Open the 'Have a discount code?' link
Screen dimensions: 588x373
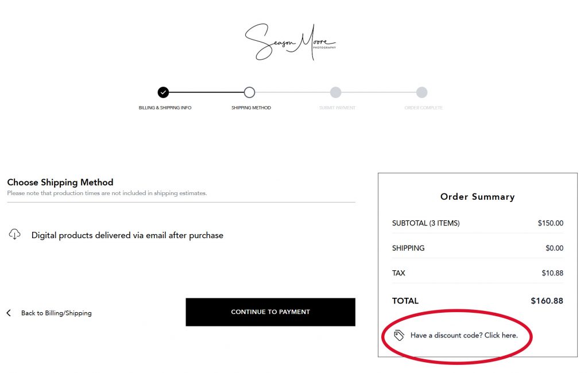[x=464, y=335]
